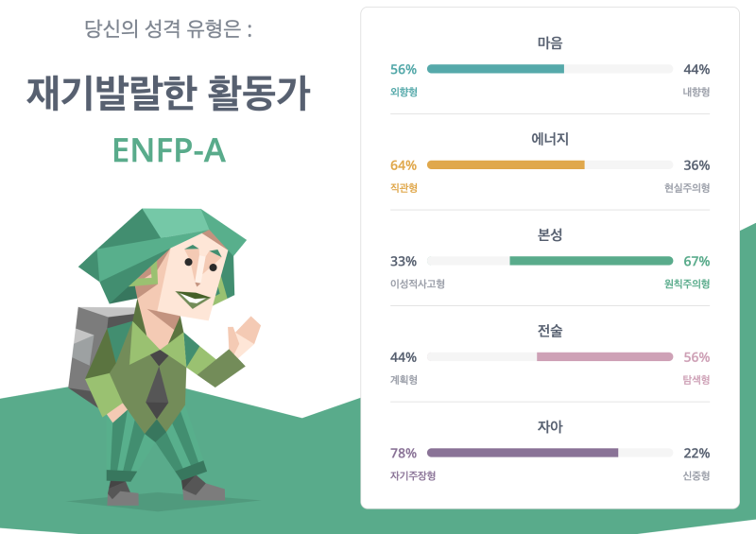Screen dimensions: 756x534
Task: Click the teal 마음 progress bar
Action: pyautogui.click(x=550, y=69)
